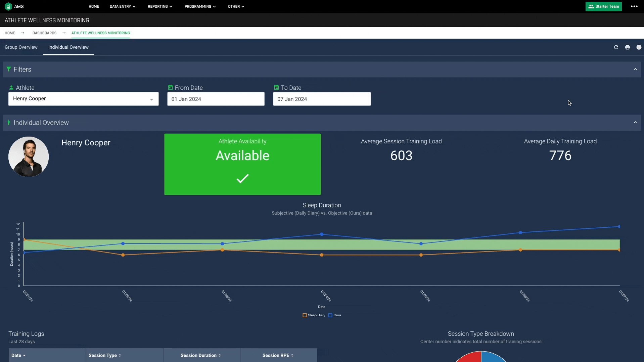644x362 pixels.
Task: Click the Starter Team button
Action: 603,6
